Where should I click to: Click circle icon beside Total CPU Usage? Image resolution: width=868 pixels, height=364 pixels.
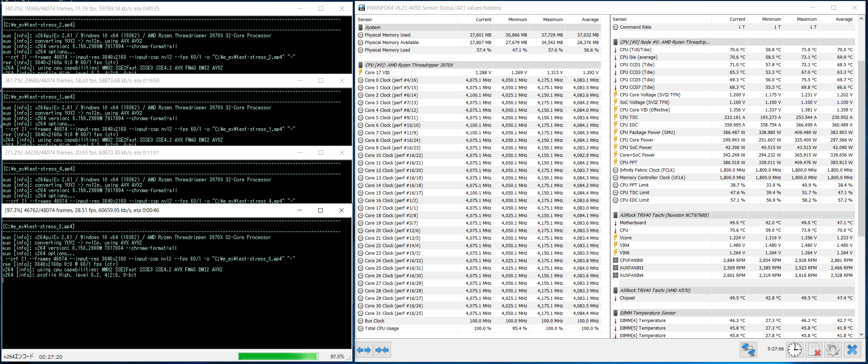(x=361, y=328)
